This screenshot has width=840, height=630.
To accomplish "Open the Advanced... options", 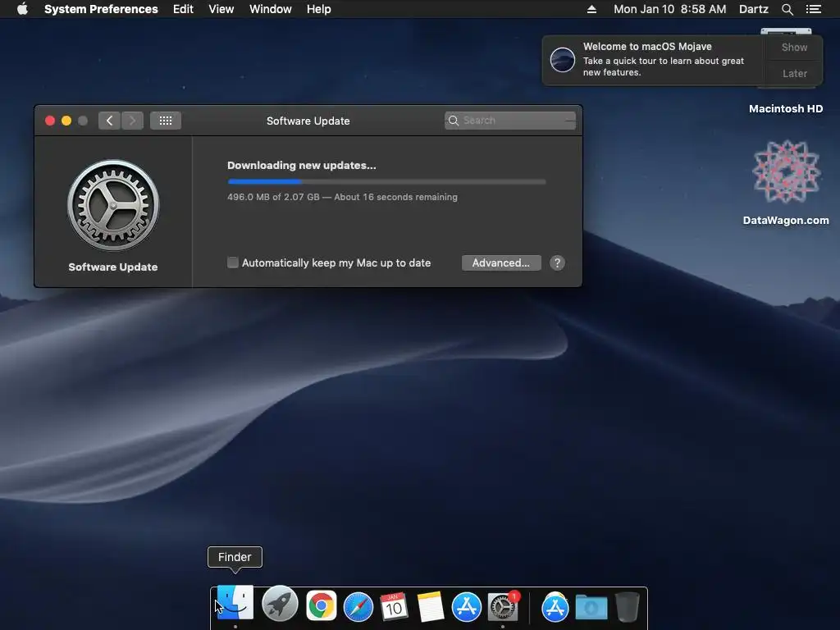I will coord(501,262).
